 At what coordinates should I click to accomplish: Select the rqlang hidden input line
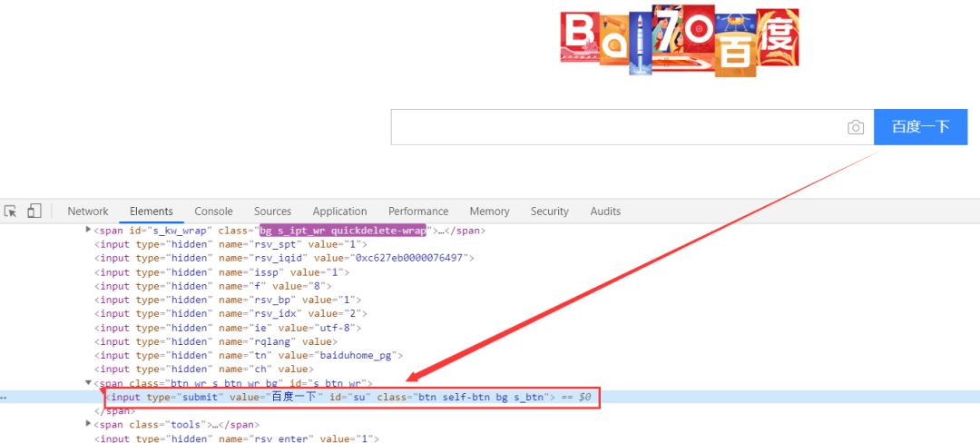216,341
